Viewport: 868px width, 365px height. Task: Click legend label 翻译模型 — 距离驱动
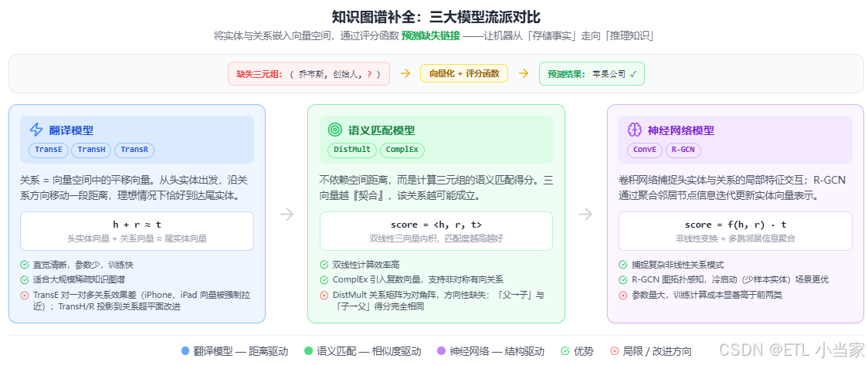pyautogui.click(x=241, y=351)
